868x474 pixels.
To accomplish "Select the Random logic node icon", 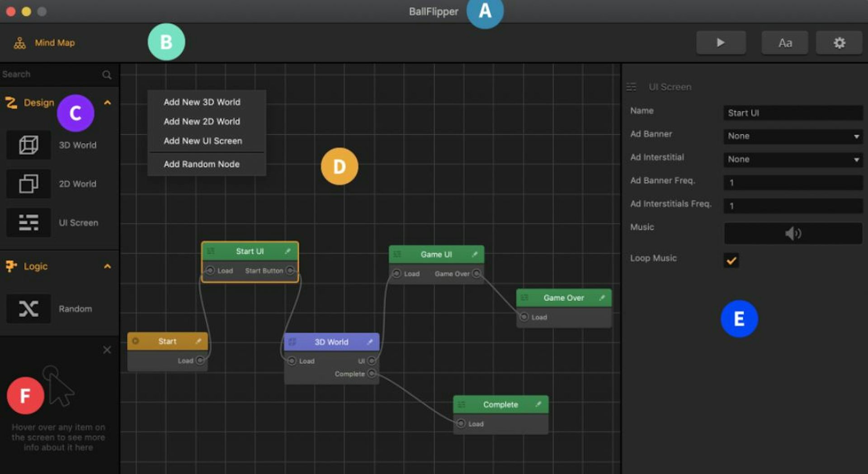I will tap(28, 309).
